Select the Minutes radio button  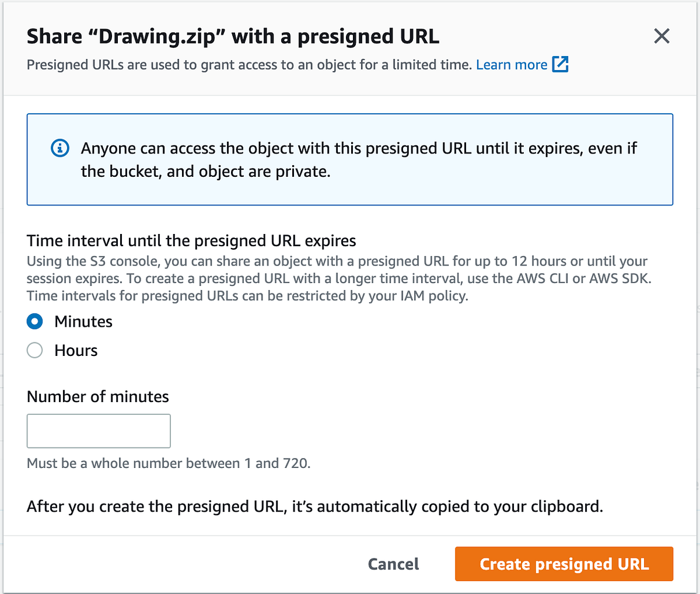[34, 322]
